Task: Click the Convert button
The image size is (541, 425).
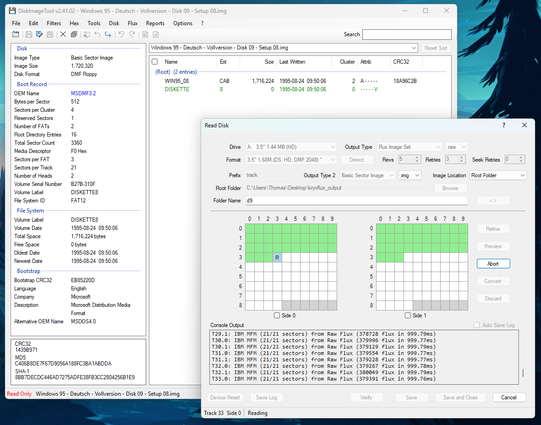Action: [493, 281]
